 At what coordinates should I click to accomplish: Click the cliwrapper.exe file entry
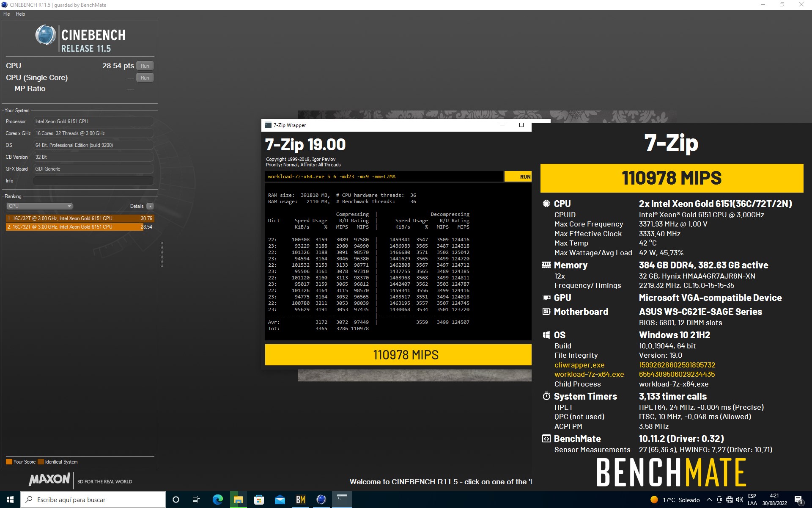579,365
